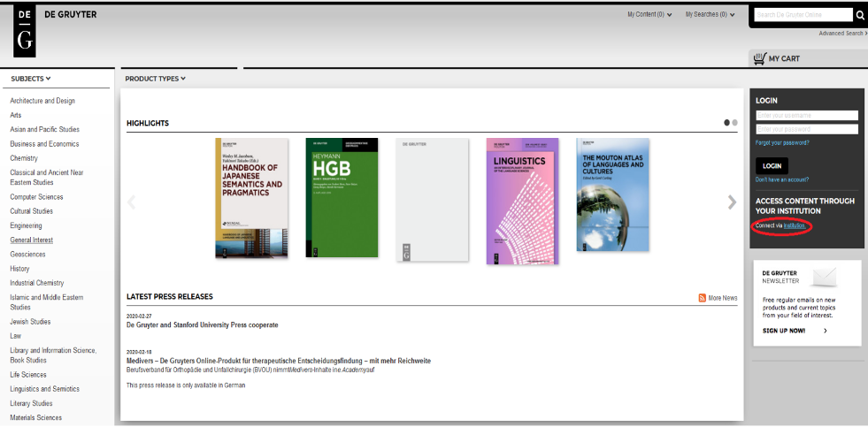868x427 pixels.
Task: Open Life Sciences subject
Action: click(28, 375)
